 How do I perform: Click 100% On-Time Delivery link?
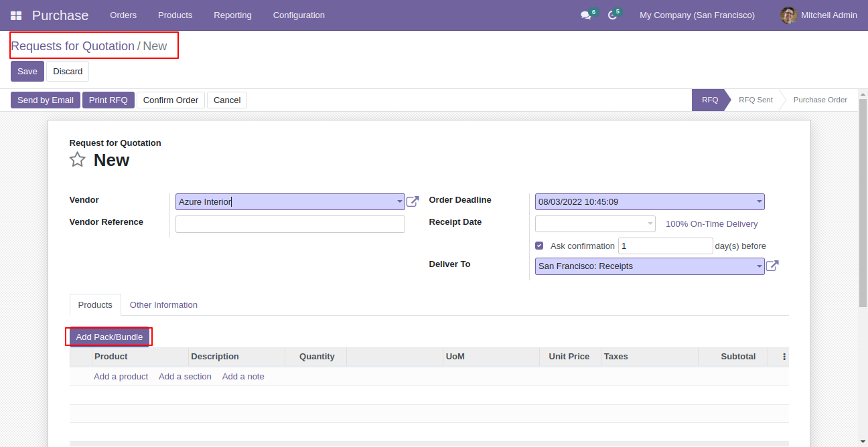tap(712, 224)
